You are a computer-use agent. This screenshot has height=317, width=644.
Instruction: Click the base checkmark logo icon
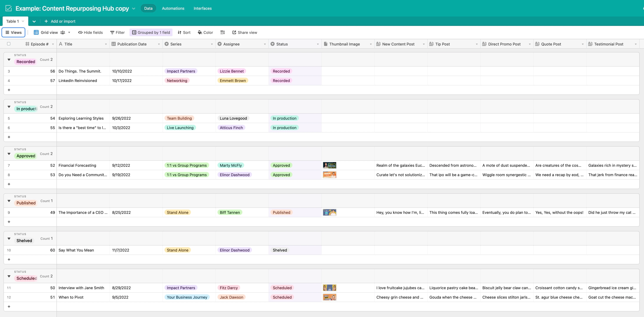point(9,8)
